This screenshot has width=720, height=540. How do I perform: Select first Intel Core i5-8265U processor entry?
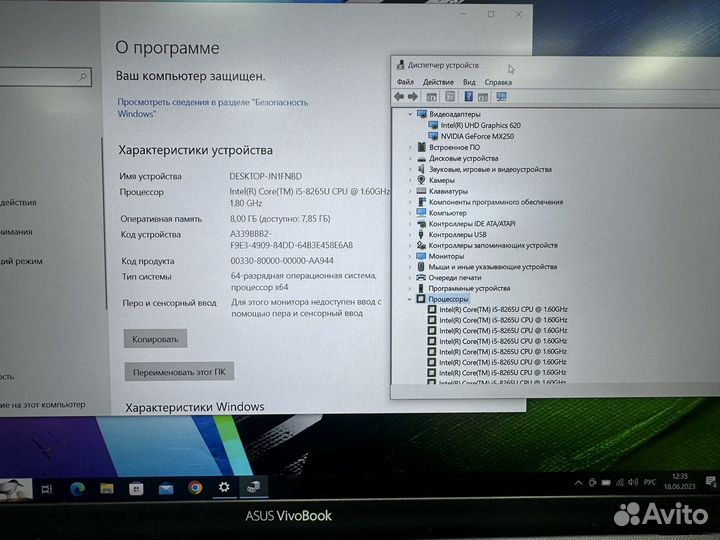pyautogui.click(x=503, y=309)
